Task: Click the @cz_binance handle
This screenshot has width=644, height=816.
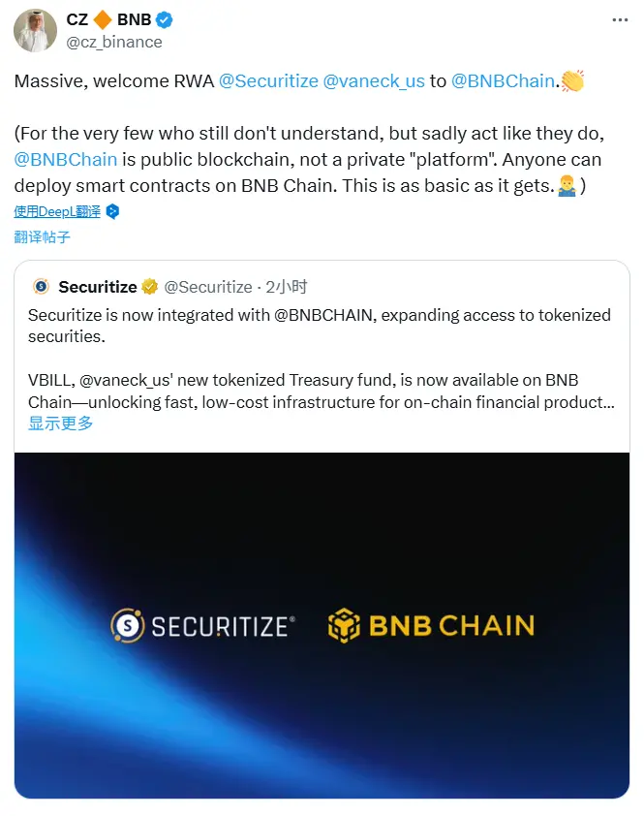Action: coord(113,42)
